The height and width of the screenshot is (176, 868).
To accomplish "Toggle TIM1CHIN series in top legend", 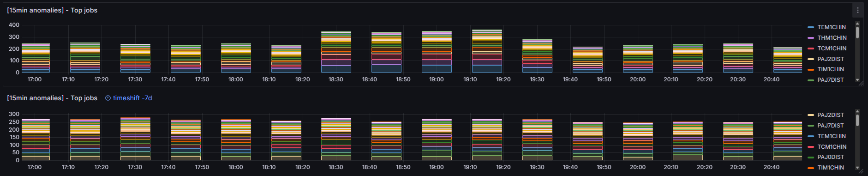I will tap(830, 69).
